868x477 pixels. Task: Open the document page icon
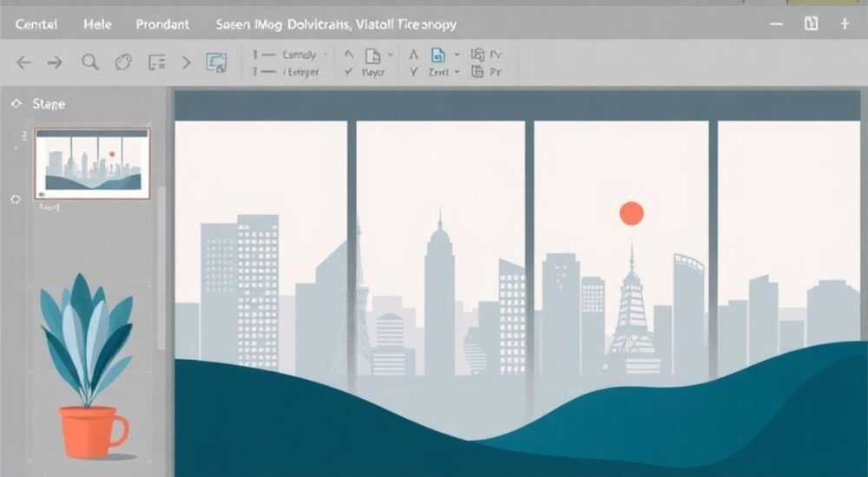pos(373,56)
